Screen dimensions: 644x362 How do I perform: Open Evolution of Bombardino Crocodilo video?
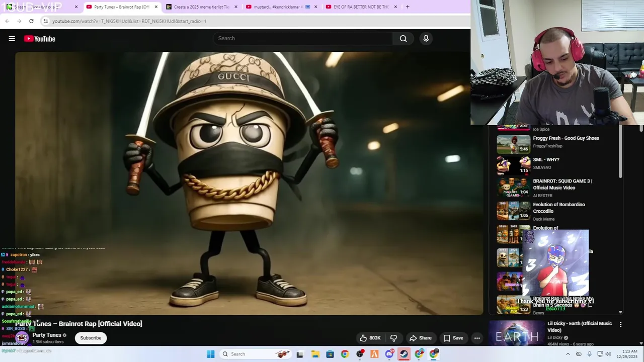(x=558, y=208)
